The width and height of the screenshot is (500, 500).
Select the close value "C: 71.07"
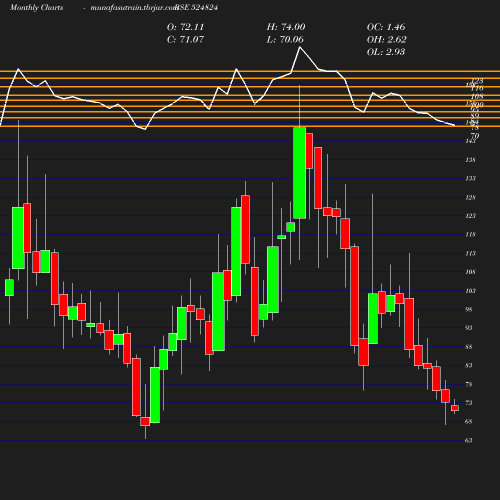[x=185, y=40]
